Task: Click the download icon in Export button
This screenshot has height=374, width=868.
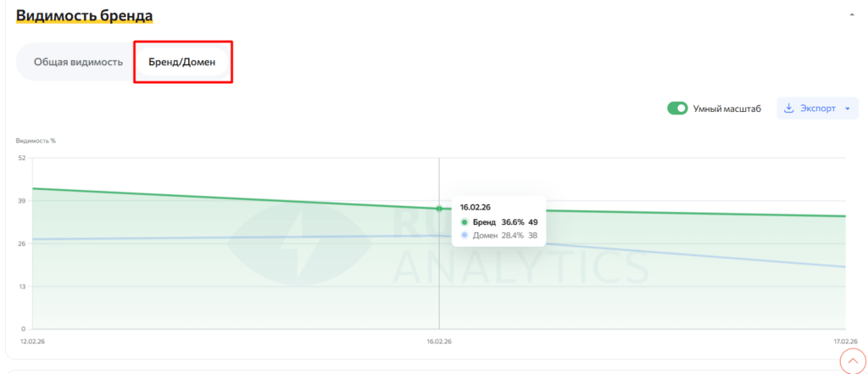Action: pyautogui.click(x=789, y=109)
